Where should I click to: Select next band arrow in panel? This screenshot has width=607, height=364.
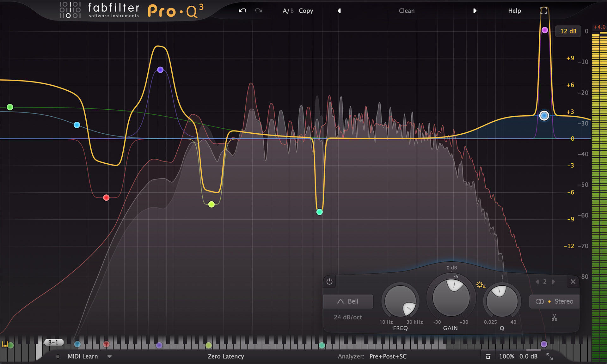coord(553,282)
